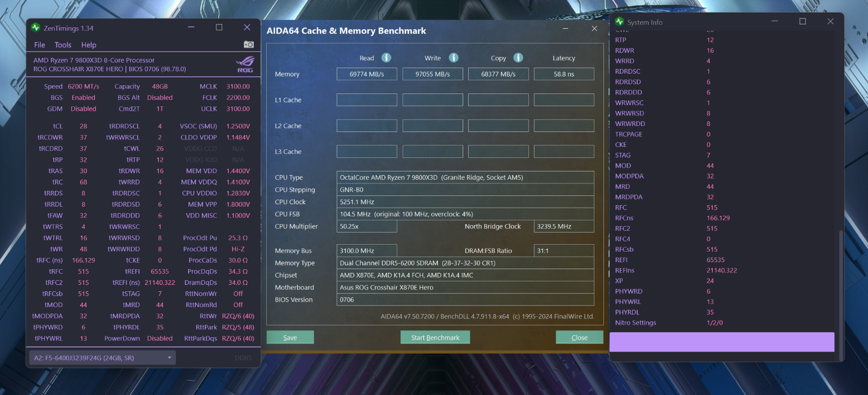The image size is (868, 395).
Task: Click the purple bar in System Info
Action: (x=722, y=342)
